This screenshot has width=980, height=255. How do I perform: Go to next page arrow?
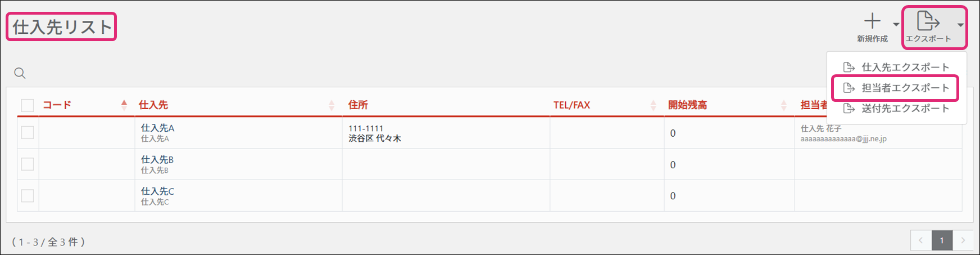tap(963, 240)
